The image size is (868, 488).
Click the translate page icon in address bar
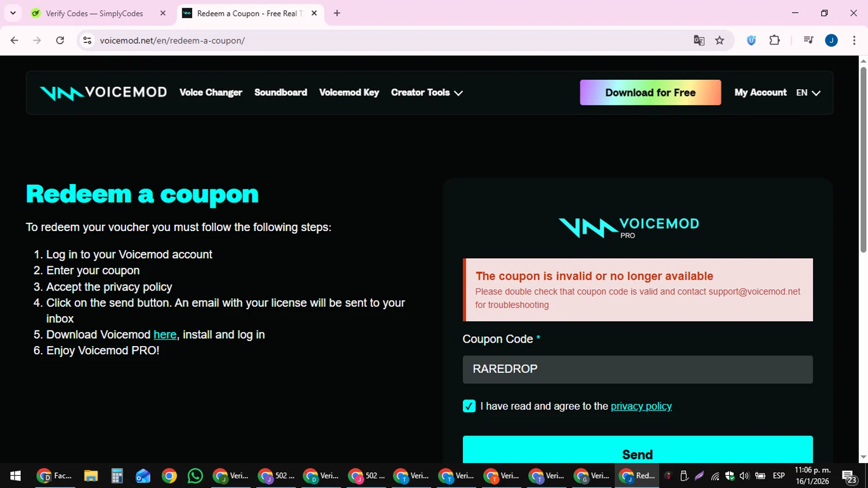pos(699,41)
